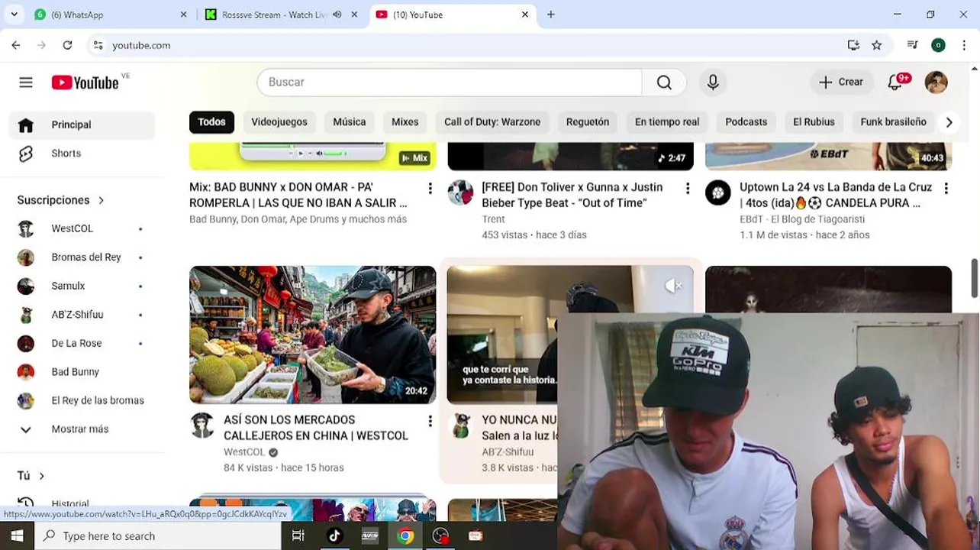Open options for Uptown La 24 video

(x=946, y=188)
